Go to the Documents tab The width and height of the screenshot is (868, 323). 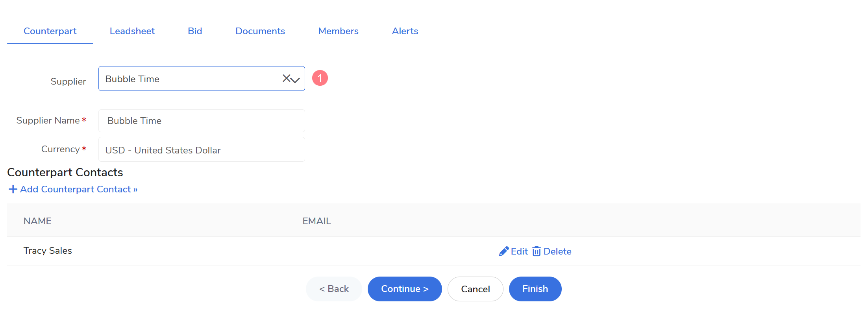coord(260,31)
